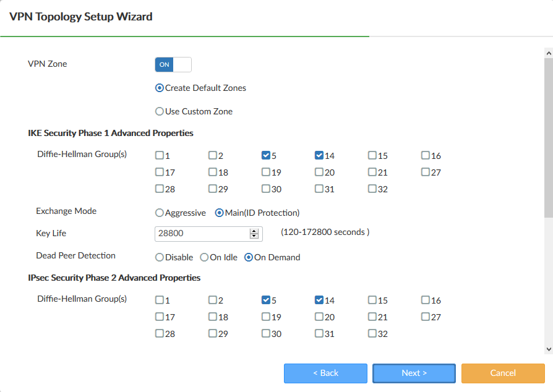Select Main(ID Protection) exchange mode
Image resolution: width=553 pixels, height=392 pixels.
tap(220, 213)
